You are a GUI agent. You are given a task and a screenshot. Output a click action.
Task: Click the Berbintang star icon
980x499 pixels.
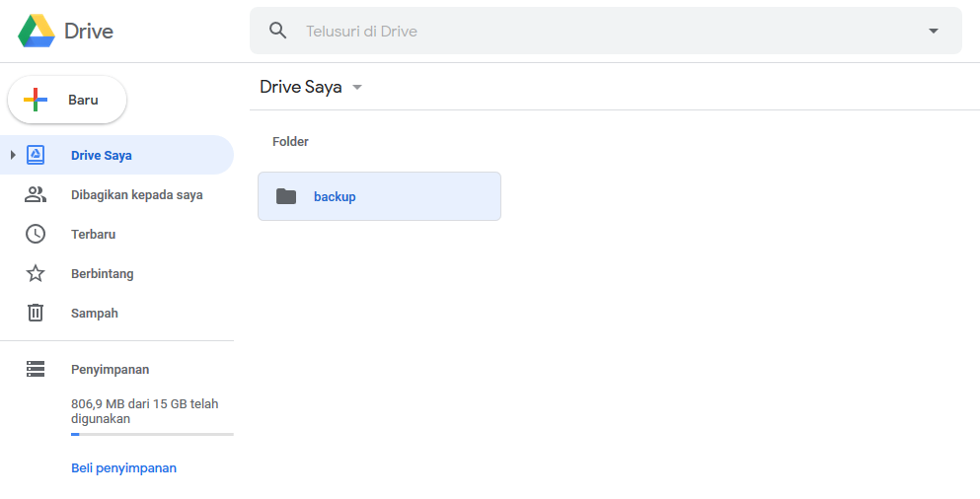coord(36,273)
